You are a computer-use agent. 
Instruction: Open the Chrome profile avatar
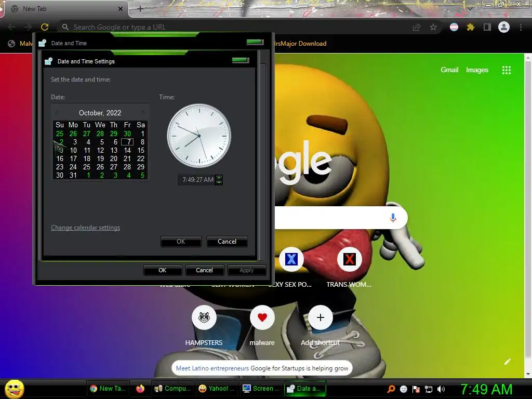coord(504,27)
